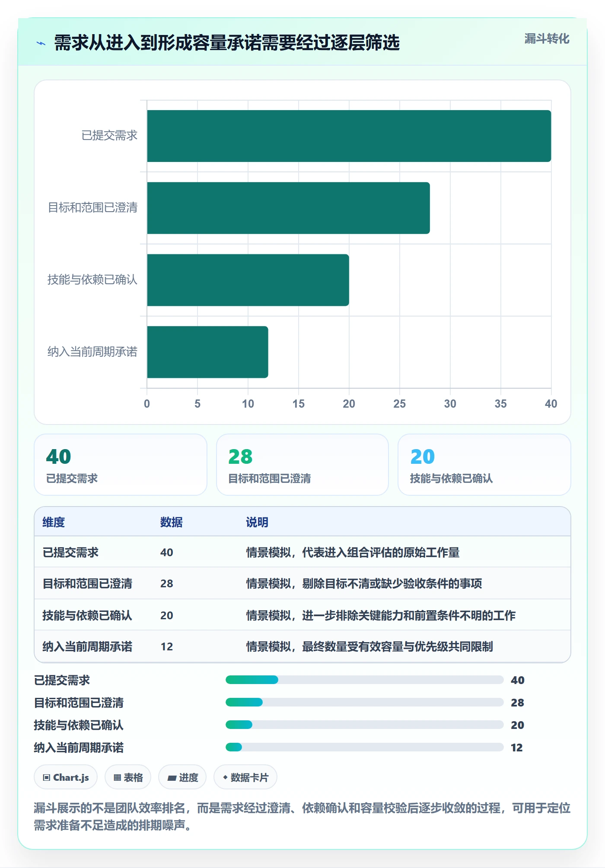The image size is (605, 868).
Task: Click the 已提交需求 chart axis label
Action: [x=109, y=136]
